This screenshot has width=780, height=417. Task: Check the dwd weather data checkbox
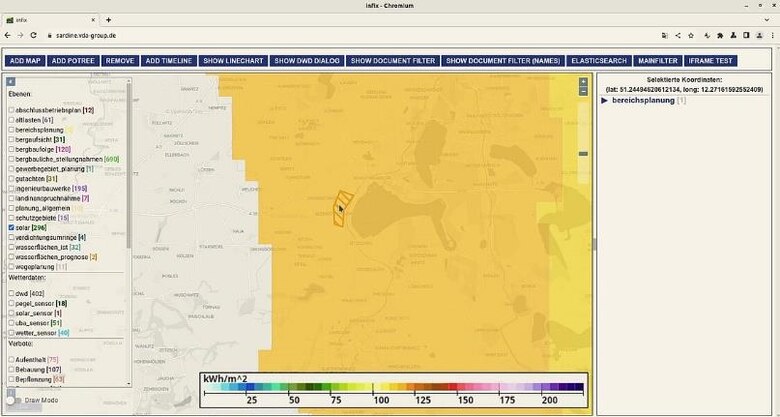tap(11, 294)
